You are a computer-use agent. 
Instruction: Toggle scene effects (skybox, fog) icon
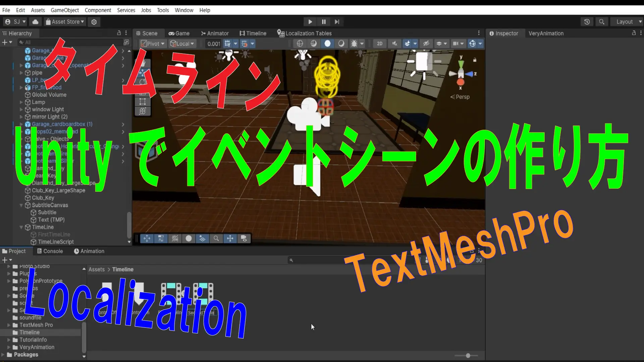coord(408,44)
